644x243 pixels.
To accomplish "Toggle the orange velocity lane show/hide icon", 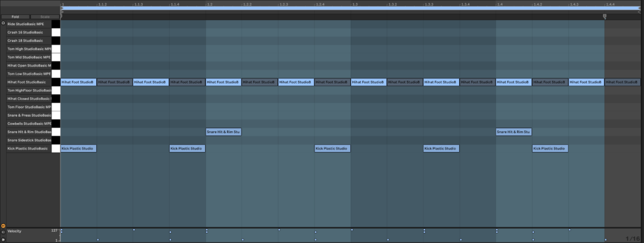I will pyautogui.click(x=3, y=226).
